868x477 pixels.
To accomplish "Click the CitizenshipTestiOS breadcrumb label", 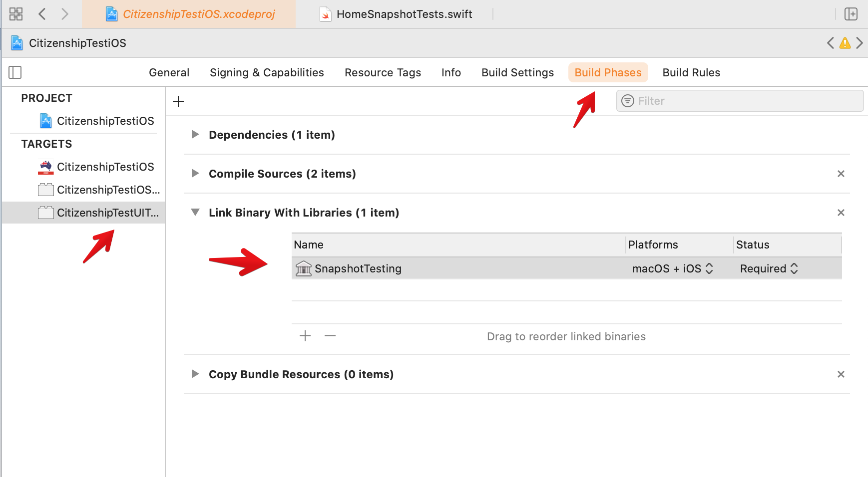I will tap(77, 43).
